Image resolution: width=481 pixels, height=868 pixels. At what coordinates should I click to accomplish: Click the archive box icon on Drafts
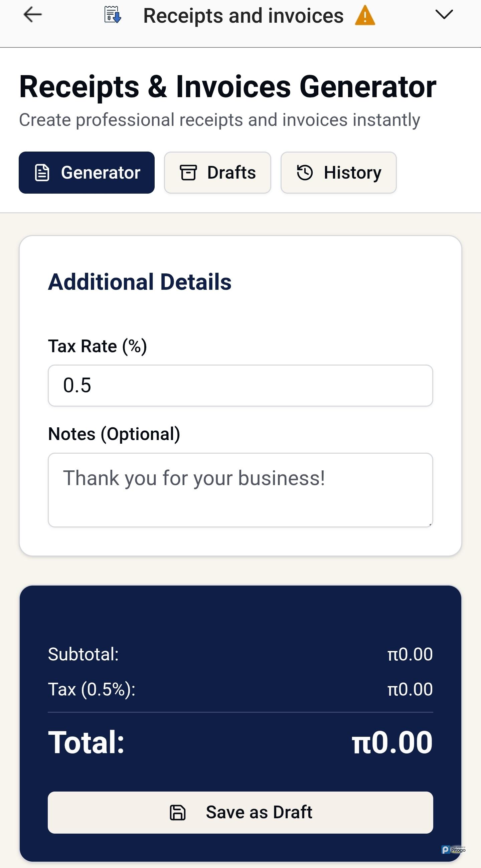tap(188, 173)
